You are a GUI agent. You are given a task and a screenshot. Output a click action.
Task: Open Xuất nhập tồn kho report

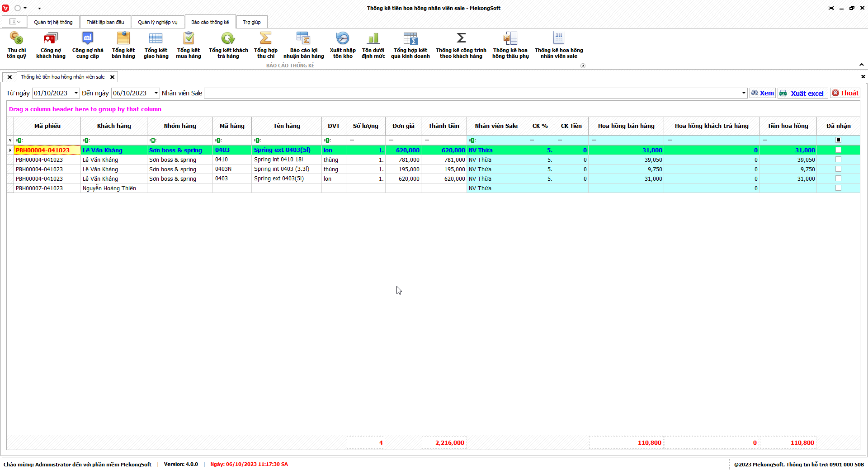pyautogui.click(x=343, y=45)
